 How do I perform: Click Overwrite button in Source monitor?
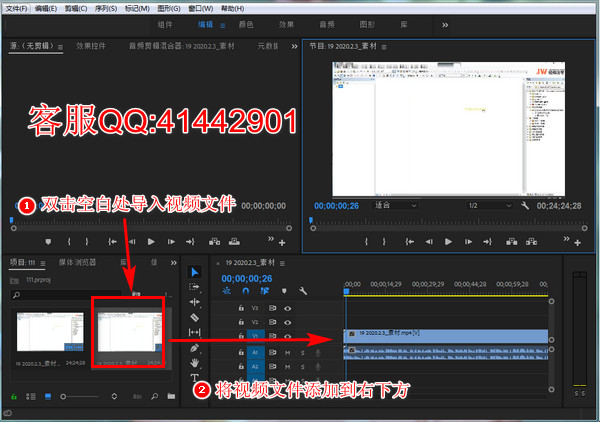[234, 242]
